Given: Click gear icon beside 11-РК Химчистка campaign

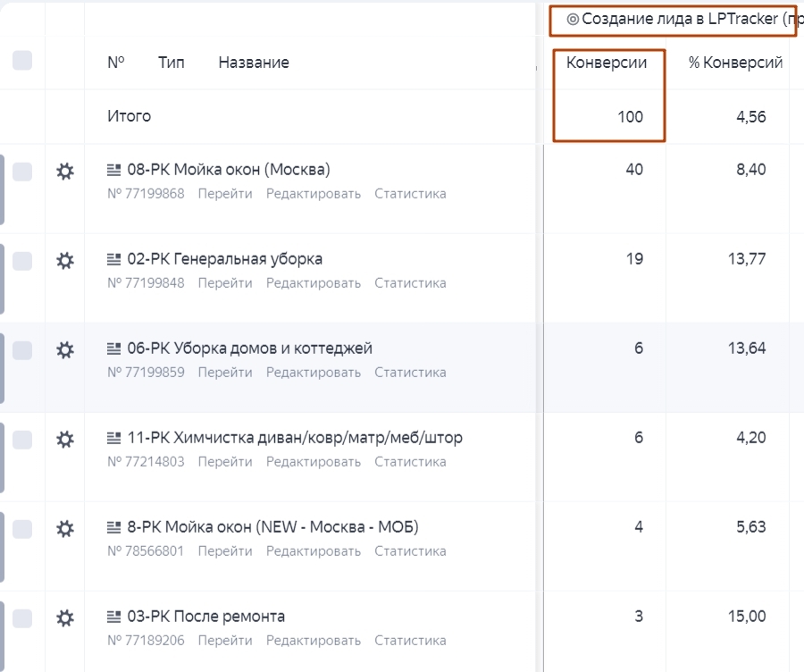Looking at the screenshot, I should [65, 440].
